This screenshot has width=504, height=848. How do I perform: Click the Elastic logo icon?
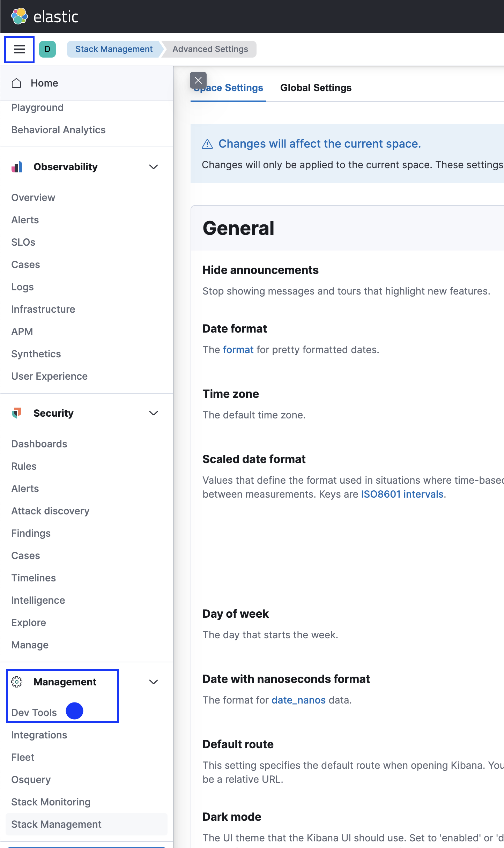(x=20, y=16)
